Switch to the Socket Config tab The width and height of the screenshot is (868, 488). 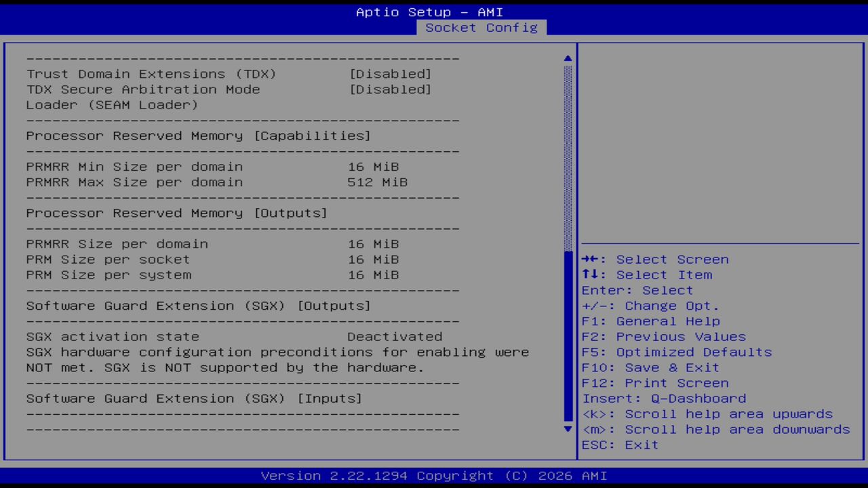pyautogui.click(x=481, y=28)
